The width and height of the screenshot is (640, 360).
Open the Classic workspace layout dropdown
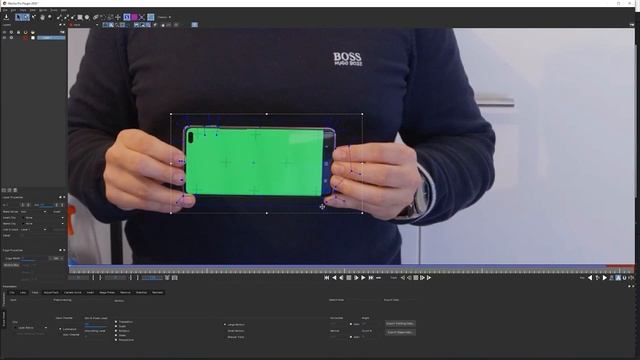click(164, 17)
